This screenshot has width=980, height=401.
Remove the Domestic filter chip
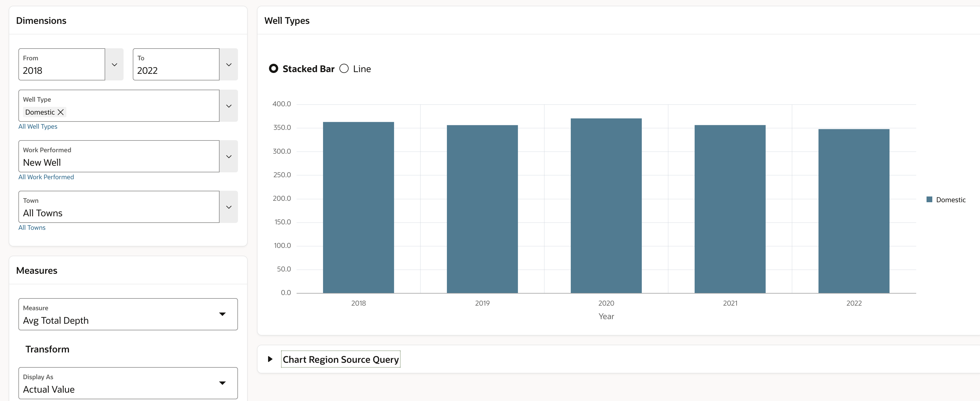pyautogui.click(x=60, y=112)
